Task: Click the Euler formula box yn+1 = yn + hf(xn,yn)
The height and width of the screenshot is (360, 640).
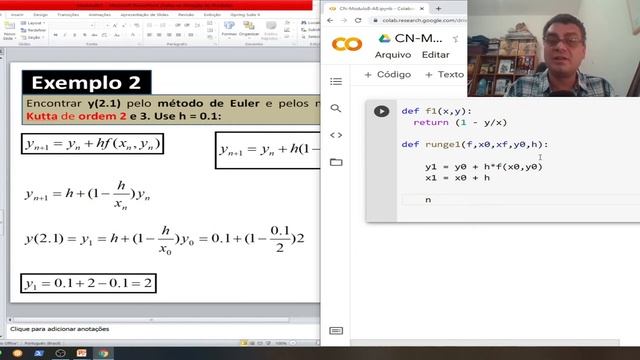Action: click(92, 144)
